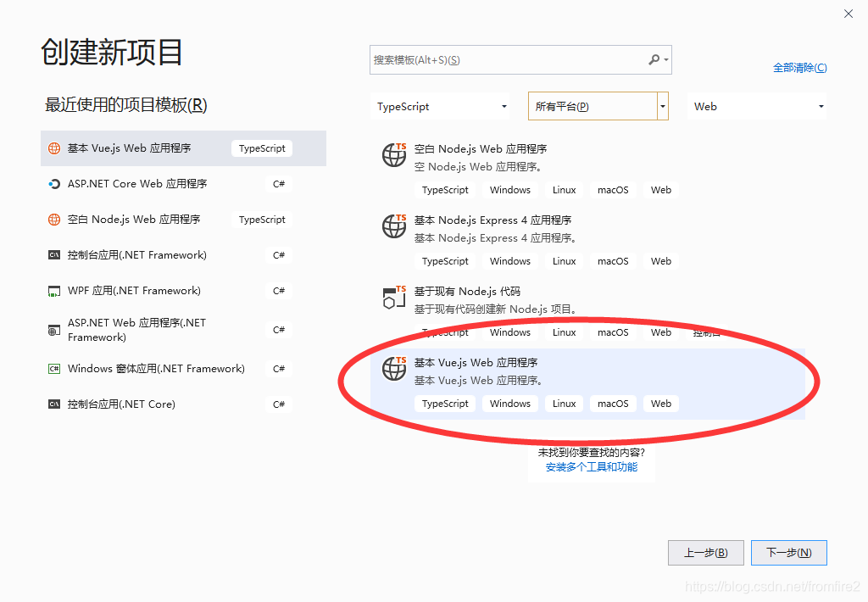
Task: Open the 安装多个工具和功能 link
Action: (x=591, y=466)
